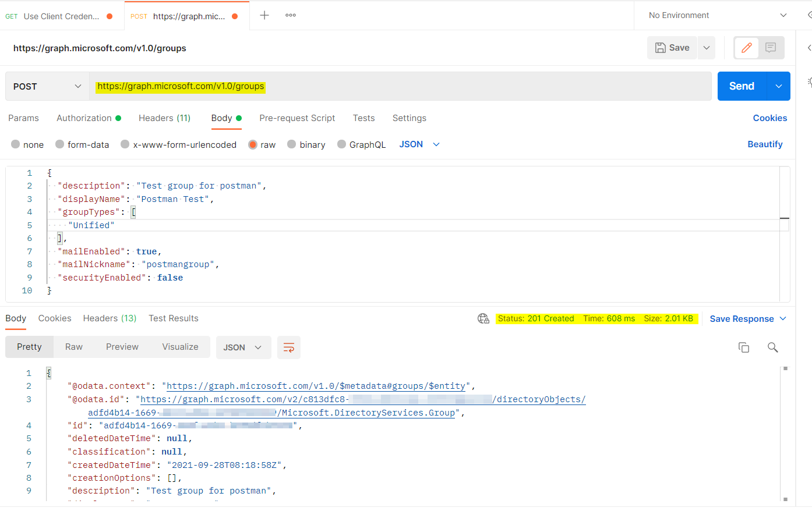Click the request body editor scrollbar marker
The height and width of the screenshot is (511, 812).
(x=785, y=218)
